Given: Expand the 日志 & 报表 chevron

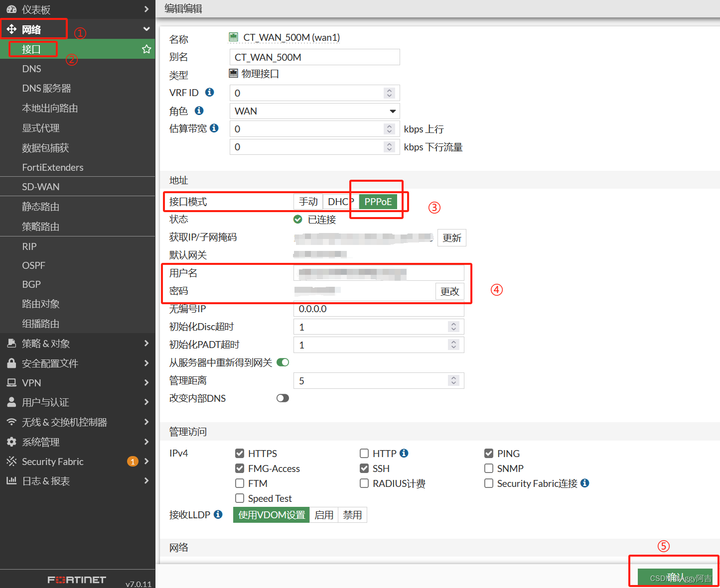Looking at the screenshot, I should tap(146, 480).
